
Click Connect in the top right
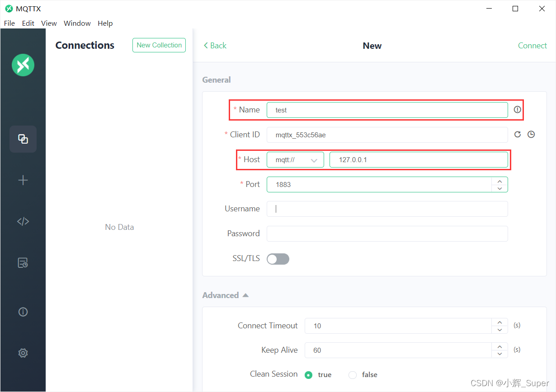532,46
